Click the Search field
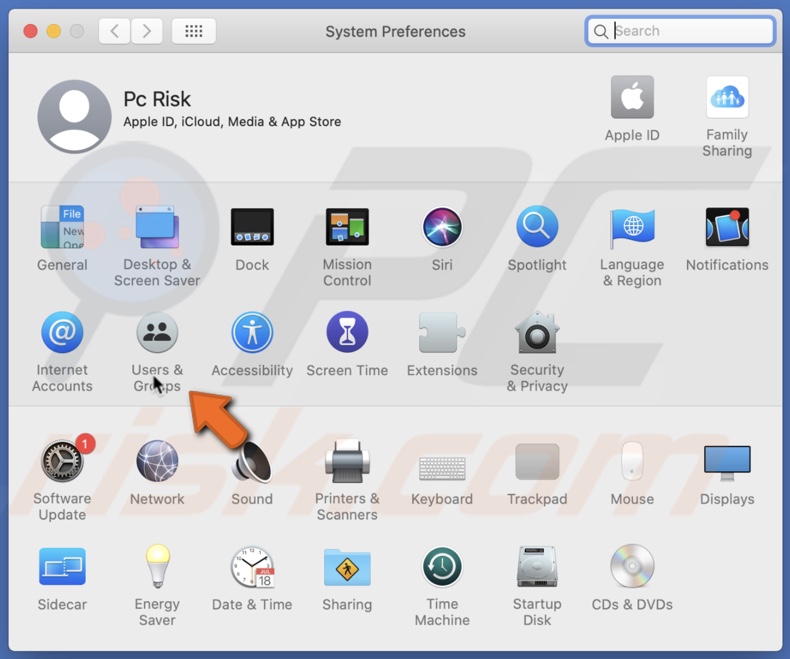The image size is (790, 659). (x=690, y=31)
